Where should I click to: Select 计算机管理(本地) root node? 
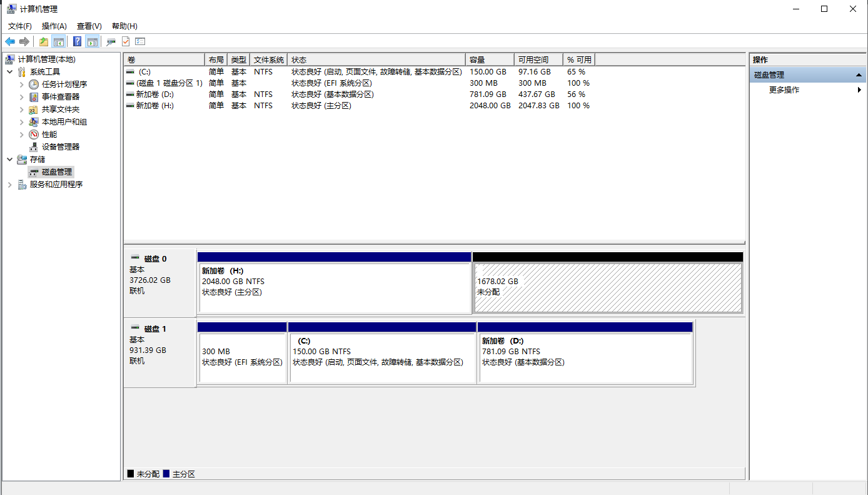[x=46, y=59]
